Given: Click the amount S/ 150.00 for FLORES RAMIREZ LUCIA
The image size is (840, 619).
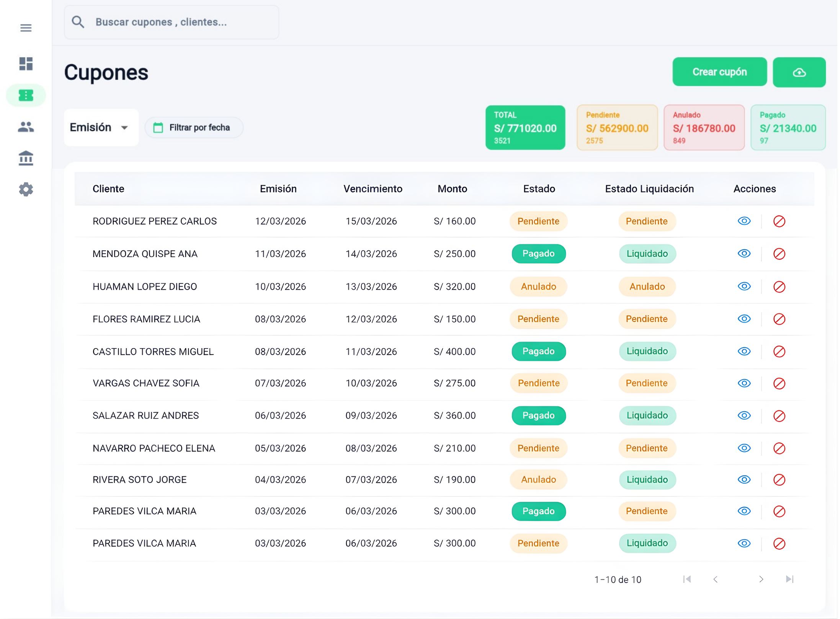Looking at the screenshot, I should 454,319.
